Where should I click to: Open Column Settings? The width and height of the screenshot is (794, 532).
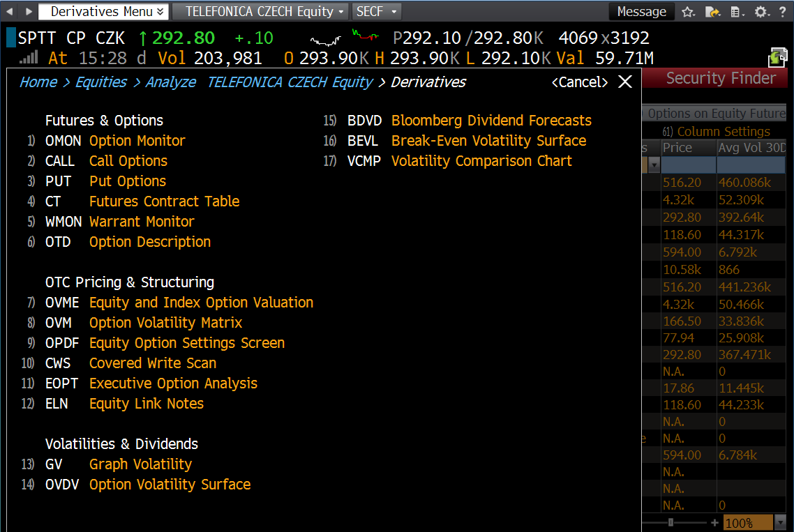[716, 132]
